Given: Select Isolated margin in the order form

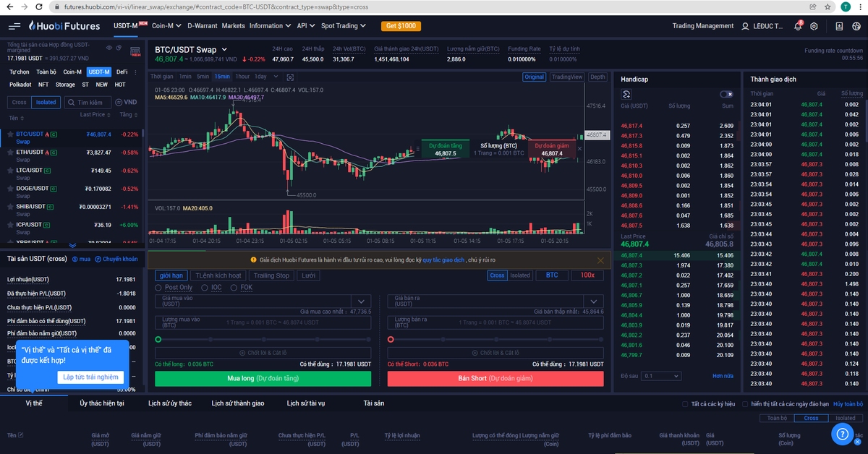Looking at the screenshot, I should click(x=520, y=275).
